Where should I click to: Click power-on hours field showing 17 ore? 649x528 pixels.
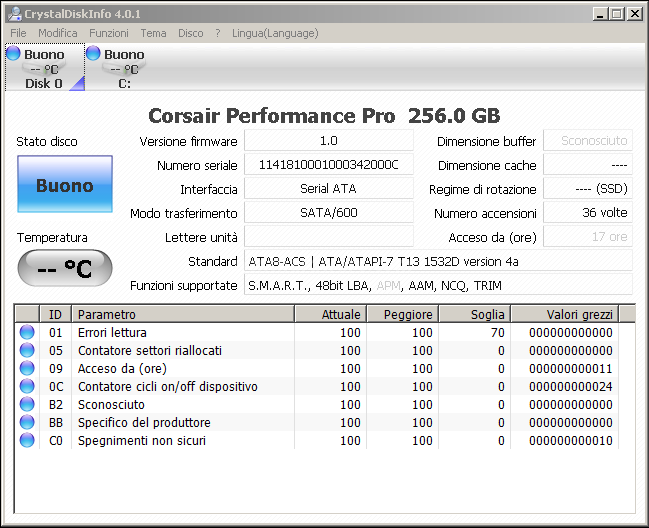tap(588, 237)
